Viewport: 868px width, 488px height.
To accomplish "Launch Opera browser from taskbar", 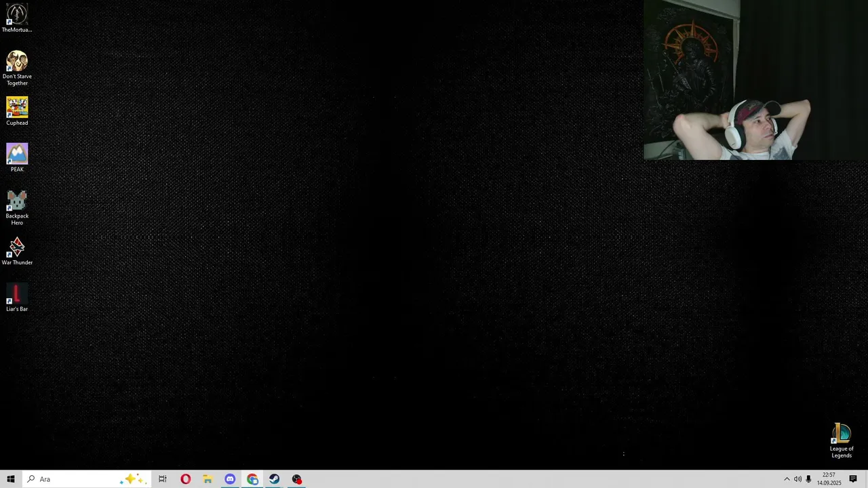I will click(x=185, y=479).
